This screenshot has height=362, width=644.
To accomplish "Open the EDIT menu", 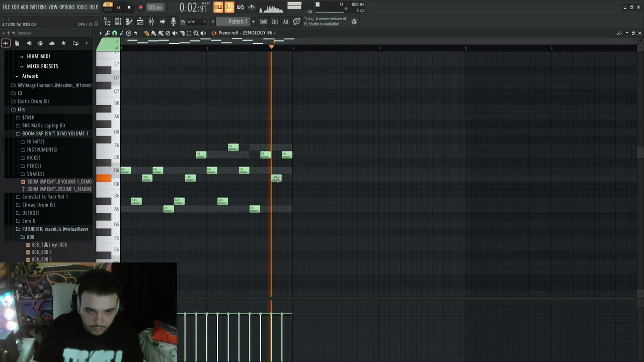I will 16,7.
